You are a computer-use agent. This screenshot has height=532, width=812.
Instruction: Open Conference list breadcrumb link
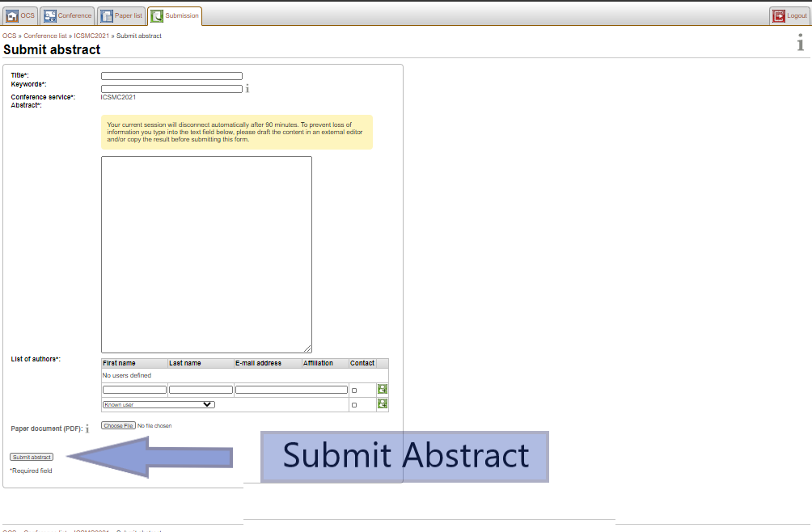coord(45,36)
